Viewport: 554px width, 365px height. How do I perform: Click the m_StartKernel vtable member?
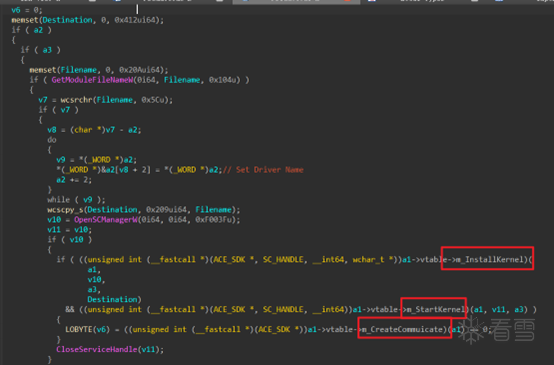click(x=436, y=310)
